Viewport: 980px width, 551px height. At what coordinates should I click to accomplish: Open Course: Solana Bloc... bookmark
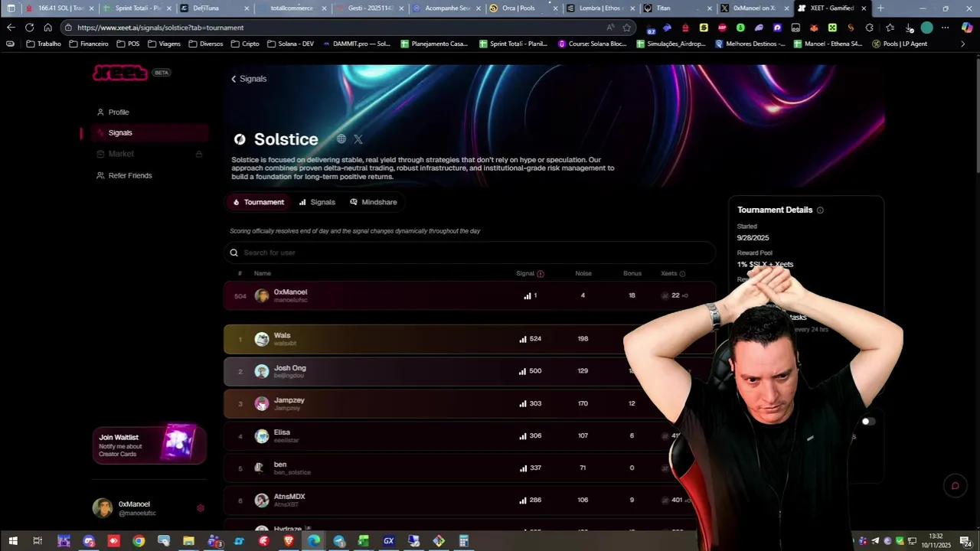point(592,44)
